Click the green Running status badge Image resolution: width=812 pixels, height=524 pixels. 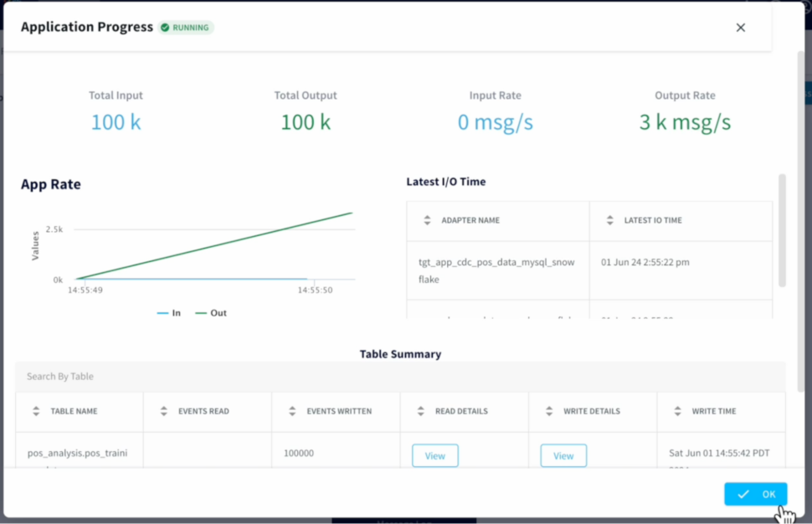pyautogui.click(x=186, y=28)
